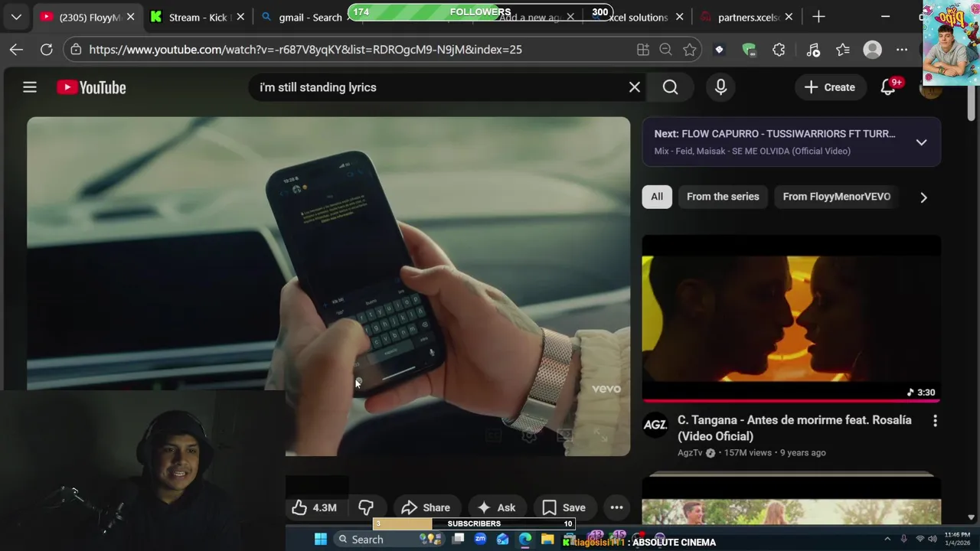Open the app-available icon in address bar

[642, 50]
